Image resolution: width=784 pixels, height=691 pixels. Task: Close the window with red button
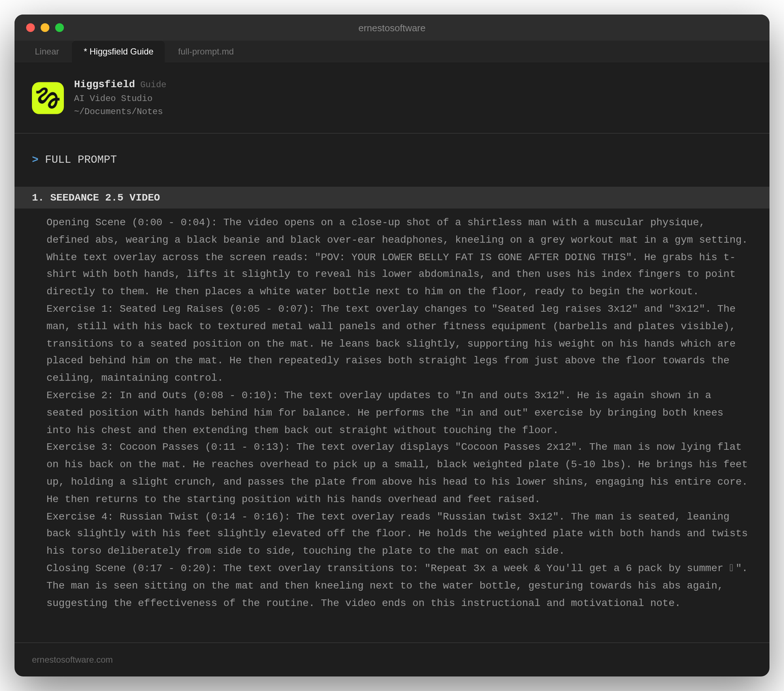point(30,27)
